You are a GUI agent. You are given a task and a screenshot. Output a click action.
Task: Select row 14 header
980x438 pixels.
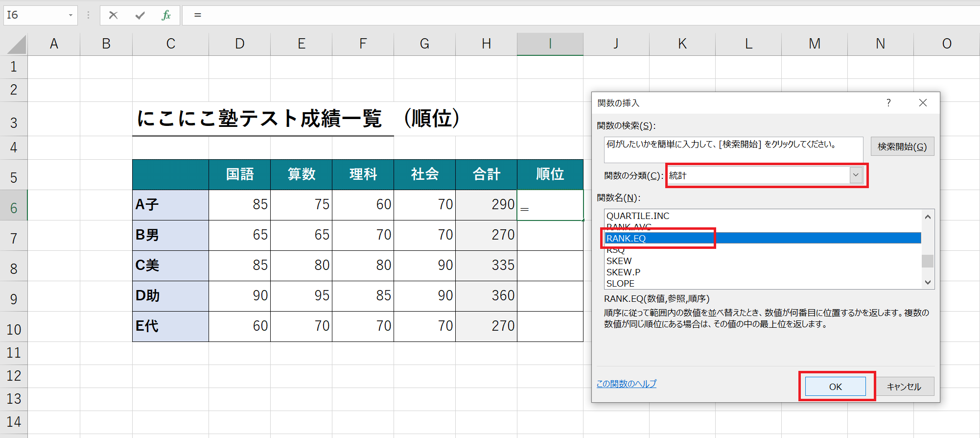tap(14, 422)
